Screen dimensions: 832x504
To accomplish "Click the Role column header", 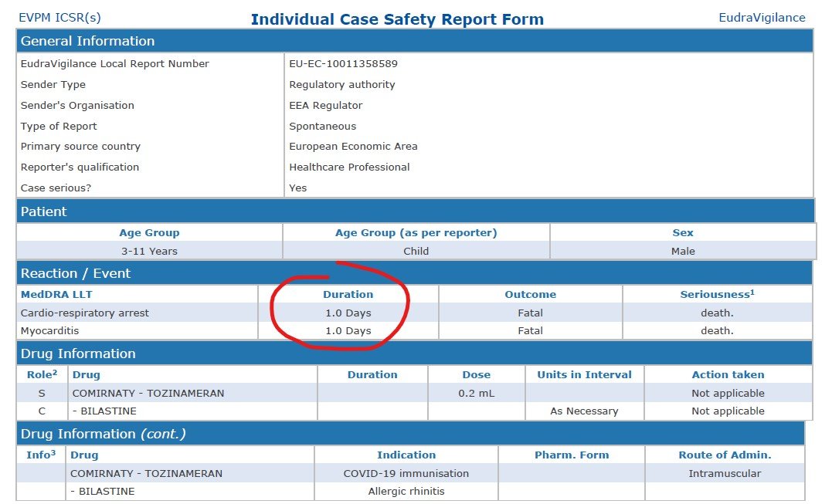I will pos(41,374).
